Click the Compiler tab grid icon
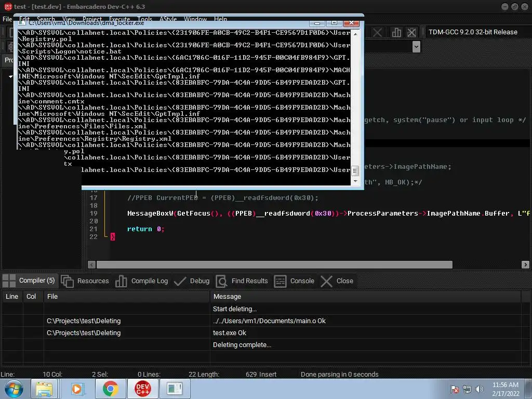The height and width of the screenshot is (399, 532). click(x=9, y=281)
